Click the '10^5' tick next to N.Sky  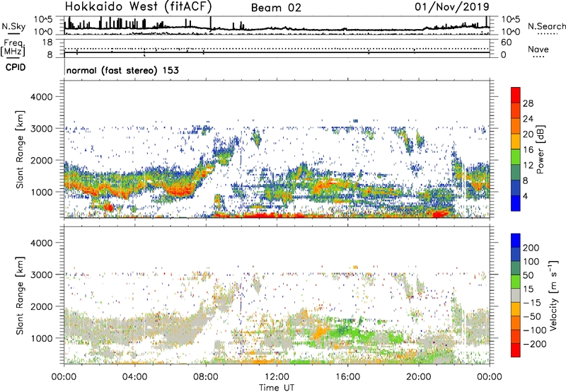tap(43, 20)
